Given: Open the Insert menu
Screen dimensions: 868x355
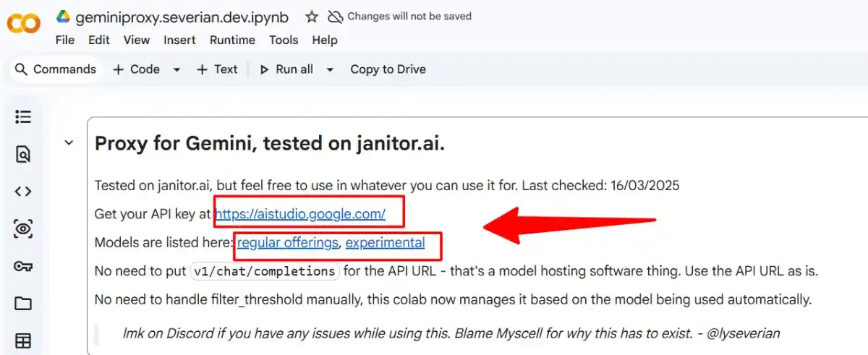Looking at the screenshot, I should pos(179,40).
